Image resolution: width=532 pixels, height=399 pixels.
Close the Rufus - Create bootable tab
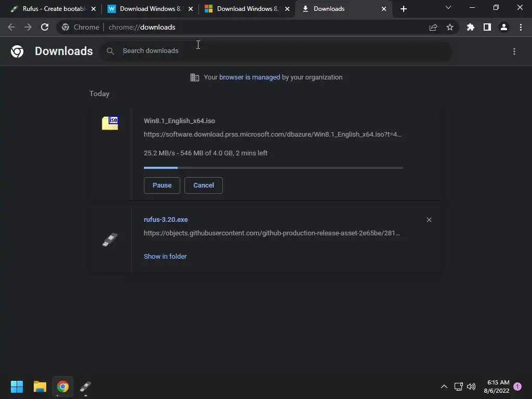click(94, 9)
